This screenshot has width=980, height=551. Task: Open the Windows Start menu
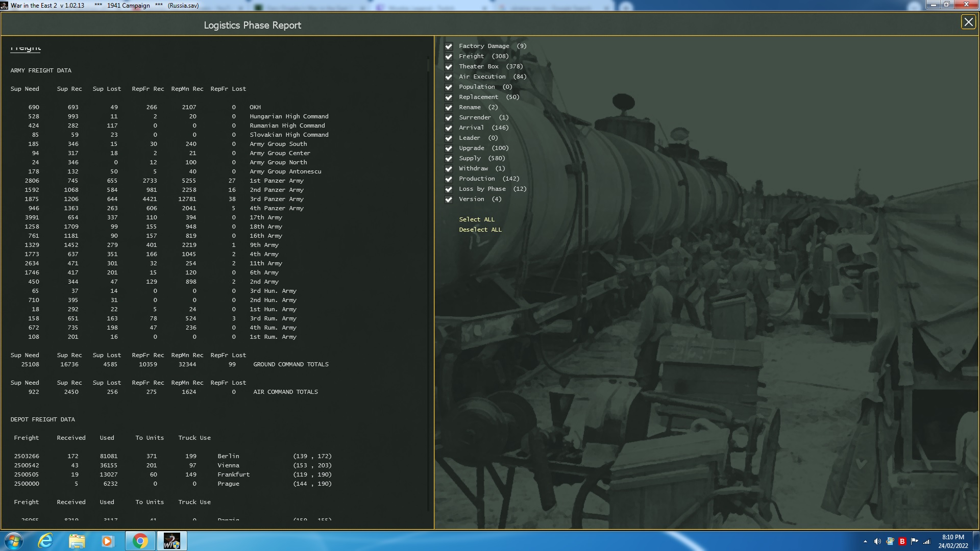coord(13,541)
